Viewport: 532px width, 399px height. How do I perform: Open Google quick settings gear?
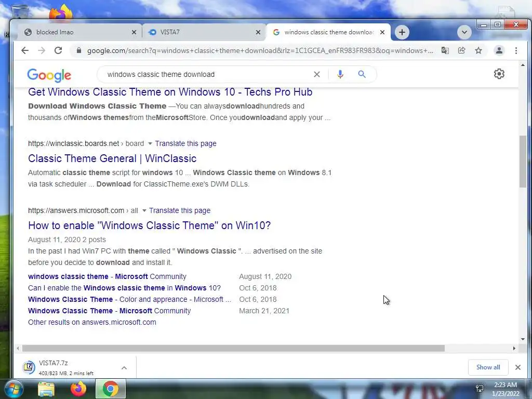point(499,74)
